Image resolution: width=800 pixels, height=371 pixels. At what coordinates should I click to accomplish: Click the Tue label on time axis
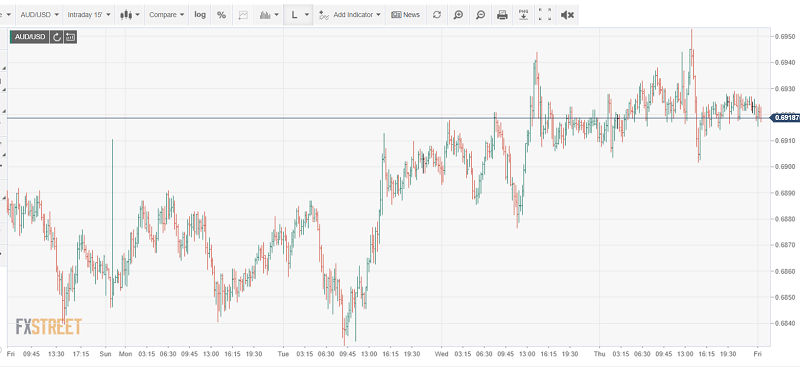click(284, 354)
